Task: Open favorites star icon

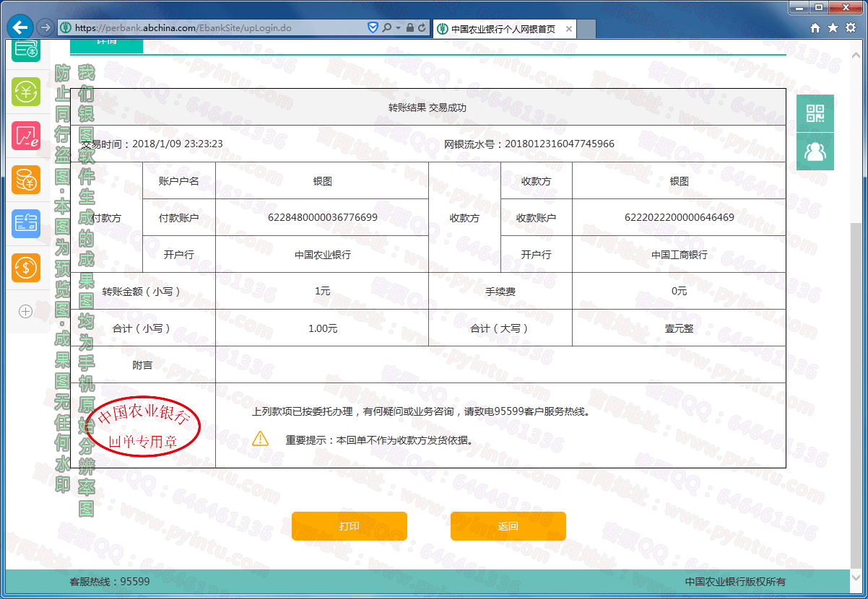Action: (833, 28)
